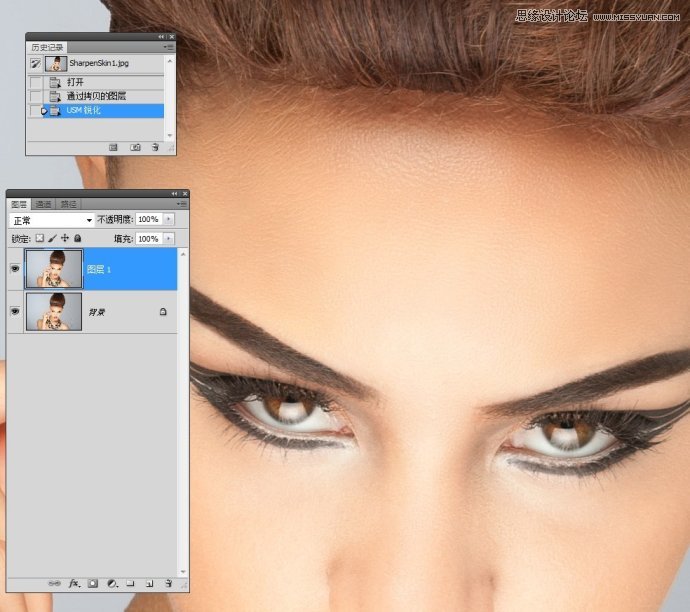Toggle visibility of 背景 layer

(15, 311)
